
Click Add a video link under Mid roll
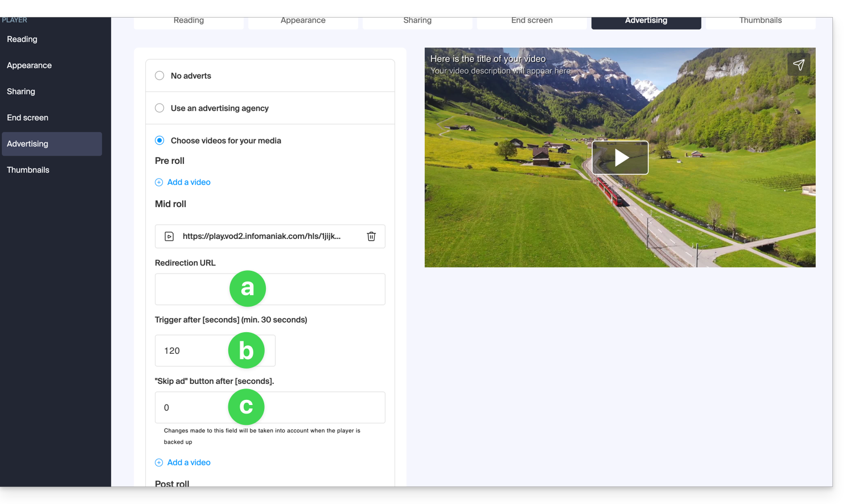coord(188,462)
